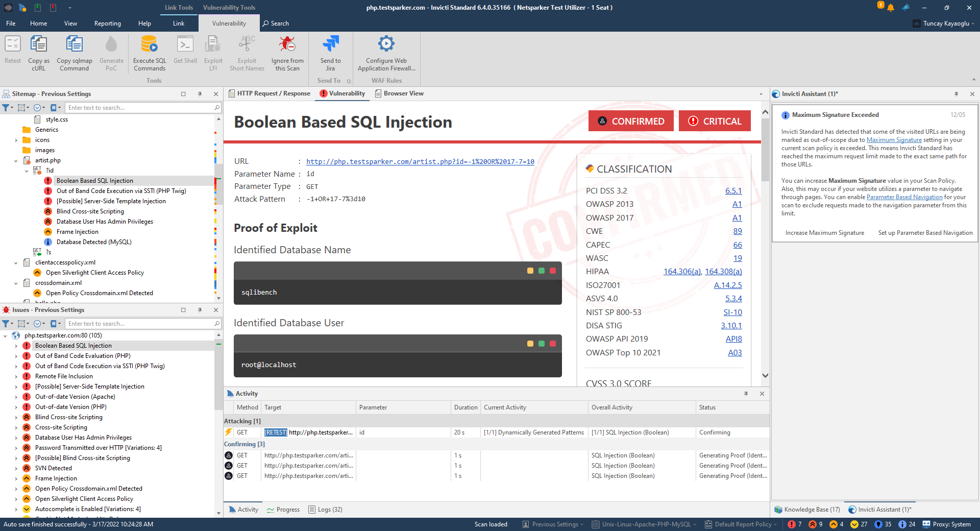The image size is (980, 531).
Task: Open Default Report Policy dropdown
Action: coord(741,524)
